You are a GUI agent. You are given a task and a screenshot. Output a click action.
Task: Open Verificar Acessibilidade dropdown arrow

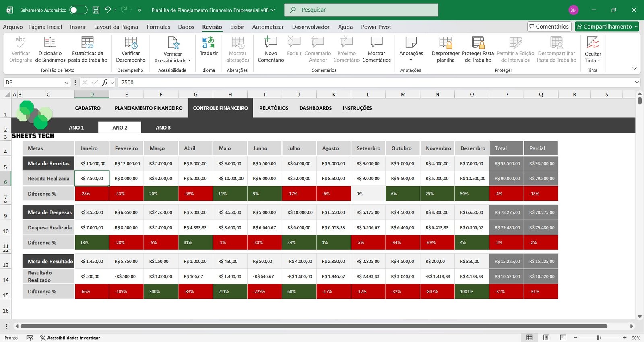coord(189,61)
